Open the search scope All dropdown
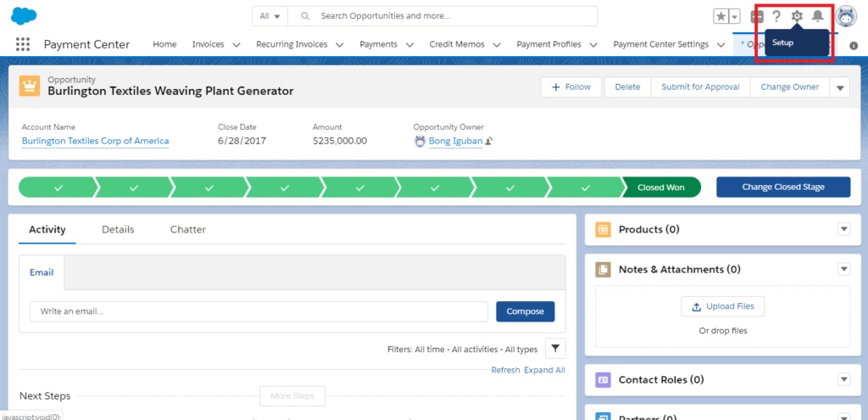Screen dimensions: 868x420 270,16
